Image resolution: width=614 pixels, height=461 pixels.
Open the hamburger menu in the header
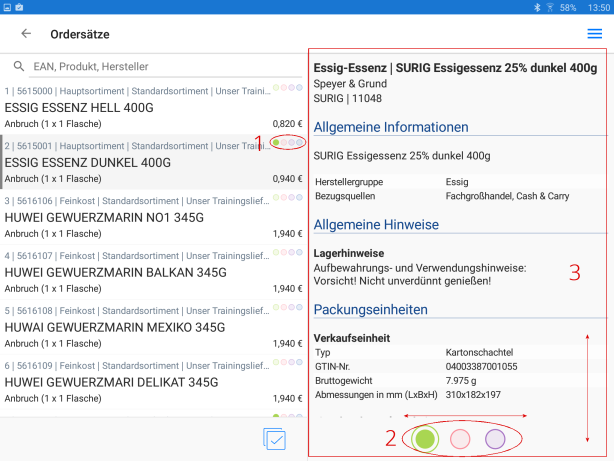(x=595, y=34)
